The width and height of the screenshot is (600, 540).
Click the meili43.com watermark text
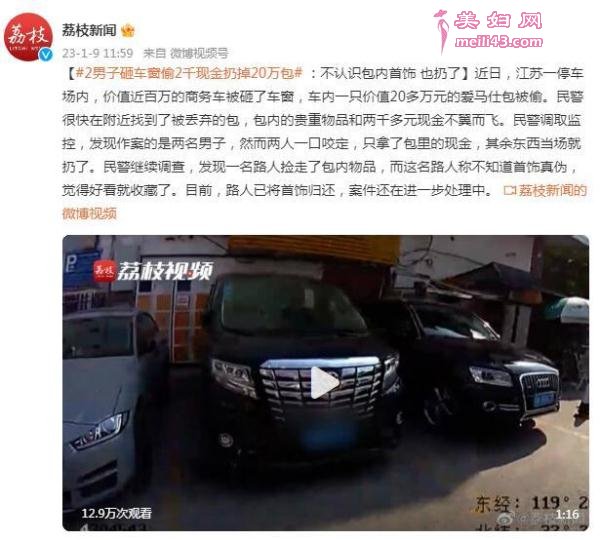point(499,41)
